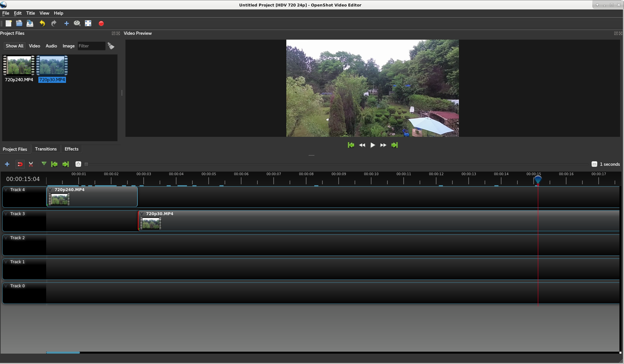Filter project files by Image

(x=68, y=46)
